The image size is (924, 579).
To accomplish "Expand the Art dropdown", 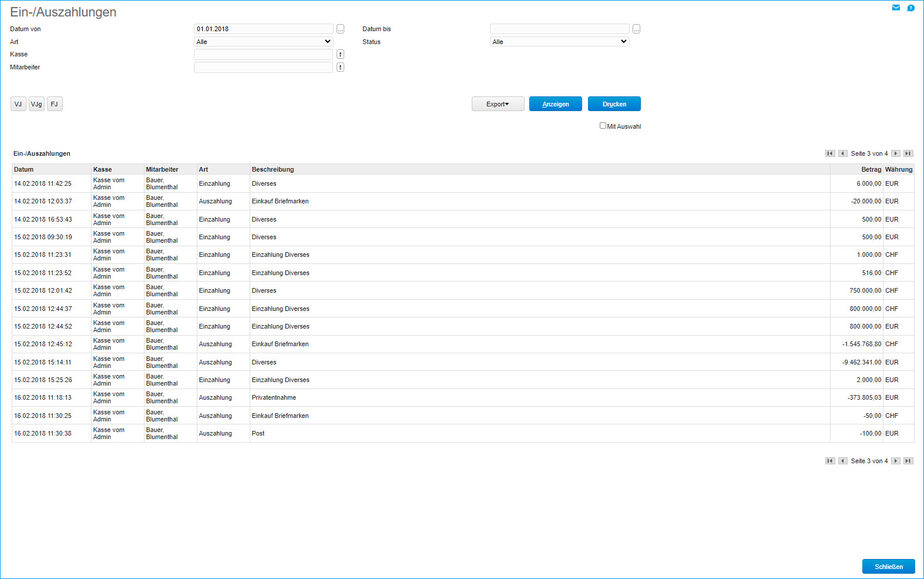I will (264, 42).
